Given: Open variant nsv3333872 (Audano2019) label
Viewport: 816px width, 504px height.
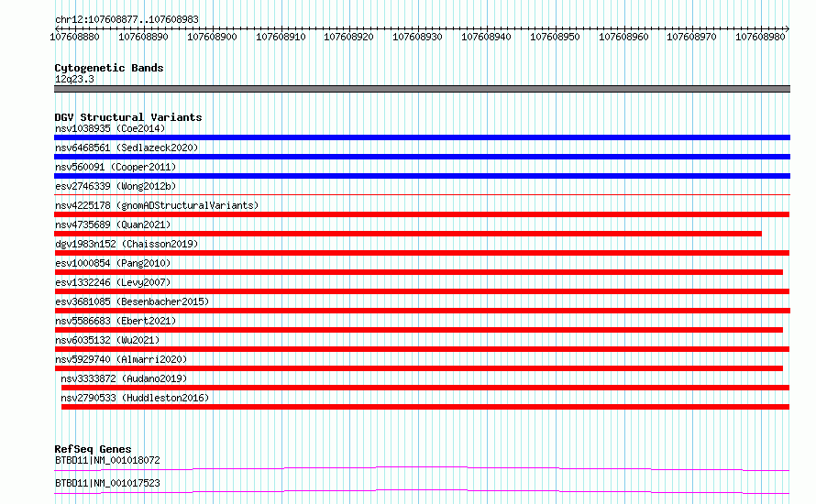Looking at the screenshot, I should pos(124,378).
